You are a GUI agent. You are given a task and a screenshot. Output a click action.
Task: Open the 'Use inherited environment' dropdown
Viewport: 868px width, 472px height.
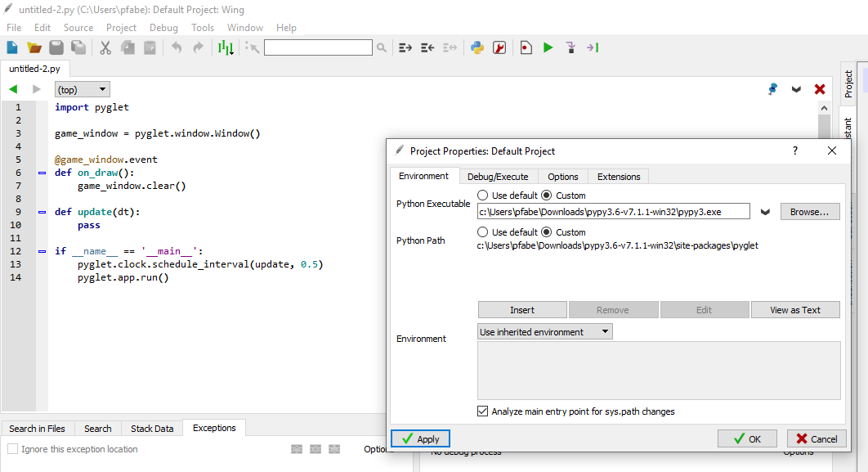[x=544, y=332]
